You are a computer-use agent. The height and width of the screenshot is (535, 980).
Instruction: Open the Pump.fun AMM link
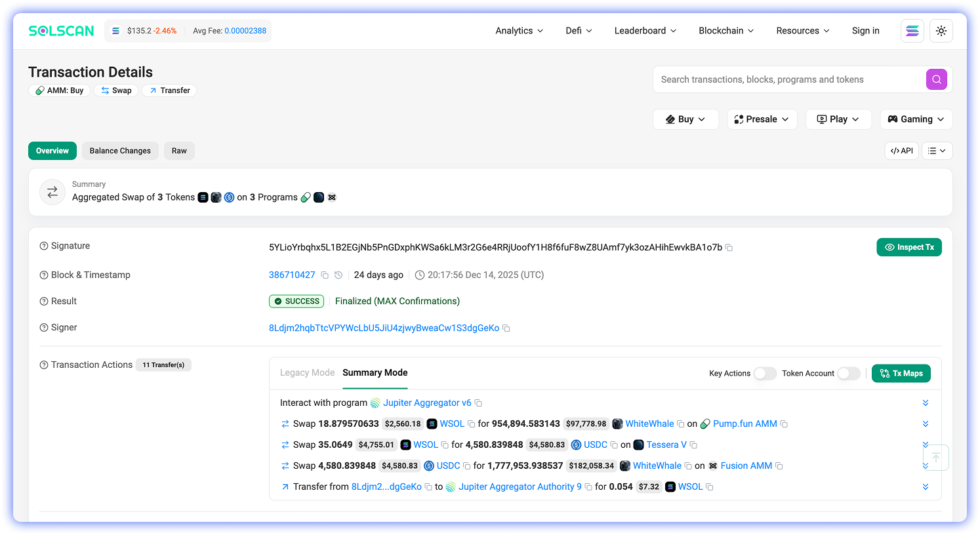[745, 424]
